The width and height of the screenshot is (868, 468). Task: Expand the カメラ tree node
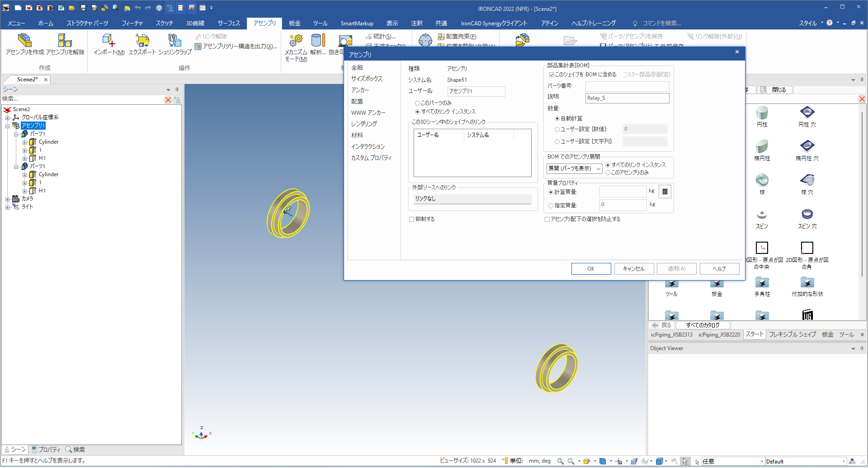(x=8, y=199)
